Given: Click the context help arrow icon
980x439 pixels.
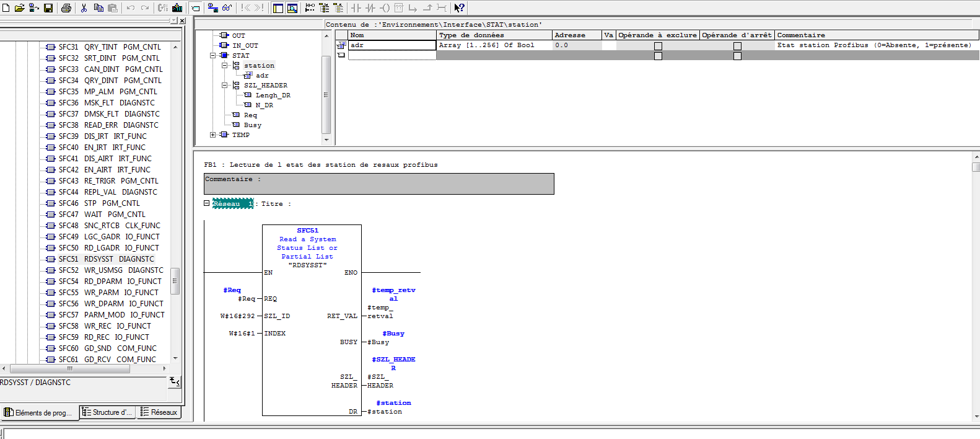Looking at the screenshot, I should pos(459,8).
